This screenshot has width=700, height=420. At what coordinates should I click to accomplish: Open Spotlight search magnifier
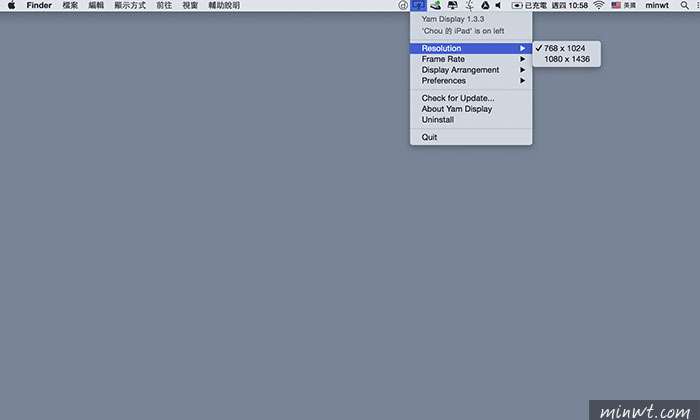684,5
